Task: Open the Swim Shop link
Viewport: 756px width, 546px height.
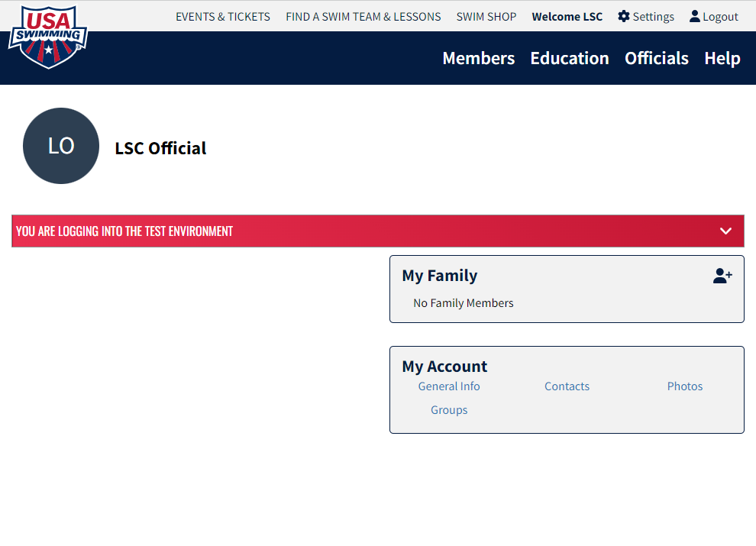Action: (486, 17)
